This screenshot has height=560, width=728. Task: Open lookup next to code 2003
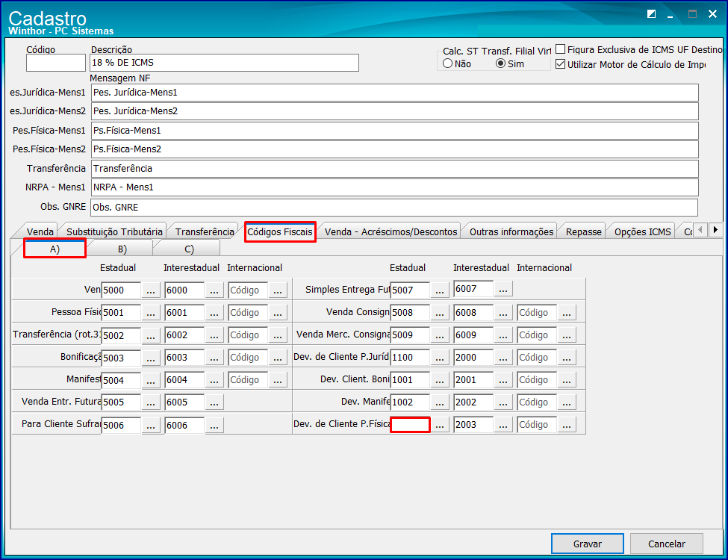(x=503, y=425)
